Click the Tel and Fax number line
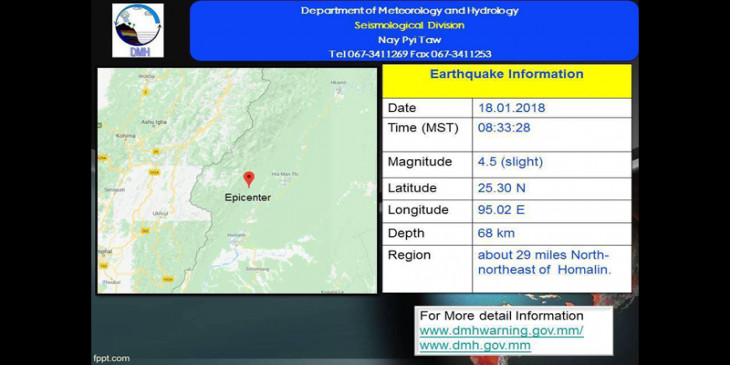Viewport: 730px width, 365px height. point(410,54)
